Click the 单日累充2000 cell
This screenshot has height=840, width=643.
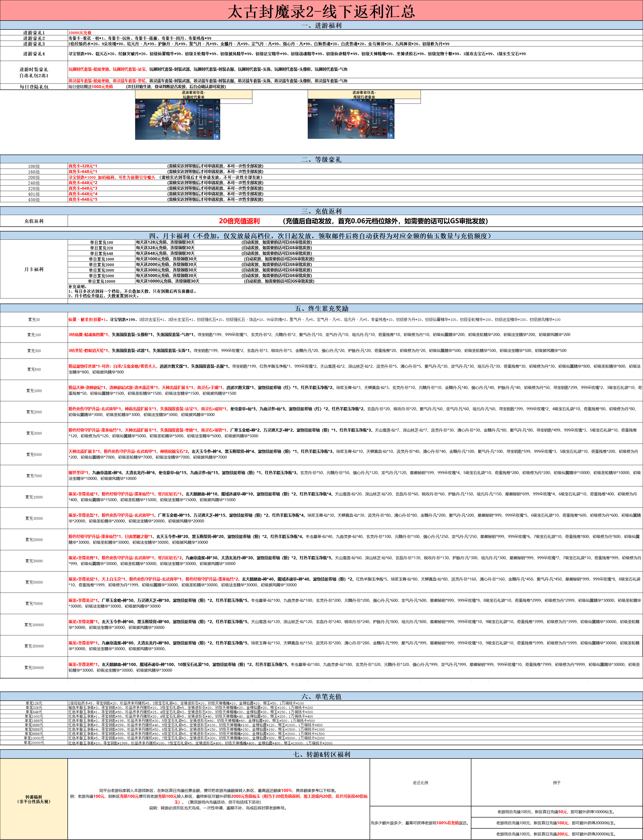pos(102,265)
